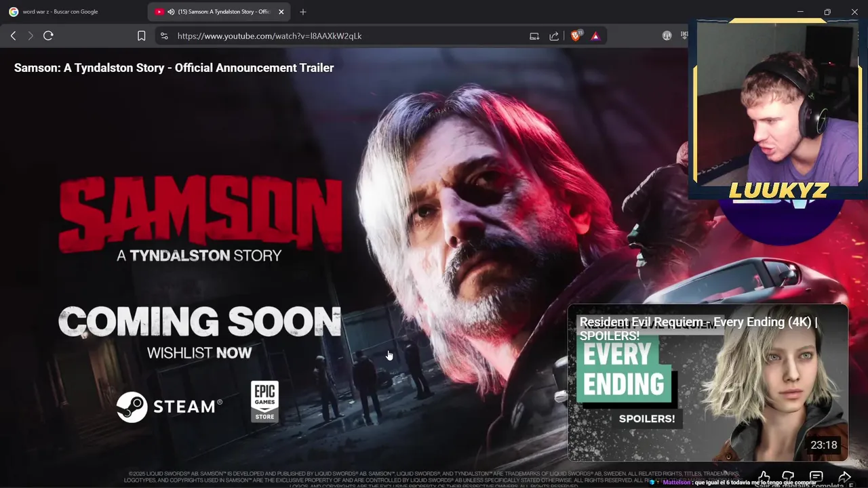The height and width of the screenshot is (488, 868).
Task: Open comments with the comment icon
Action: 816,477
